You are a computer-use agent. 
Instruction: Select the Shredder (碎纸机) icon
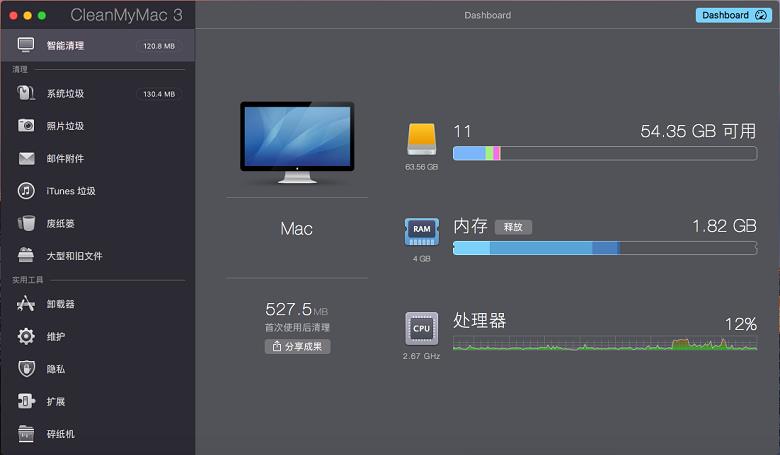pos(26,434)
